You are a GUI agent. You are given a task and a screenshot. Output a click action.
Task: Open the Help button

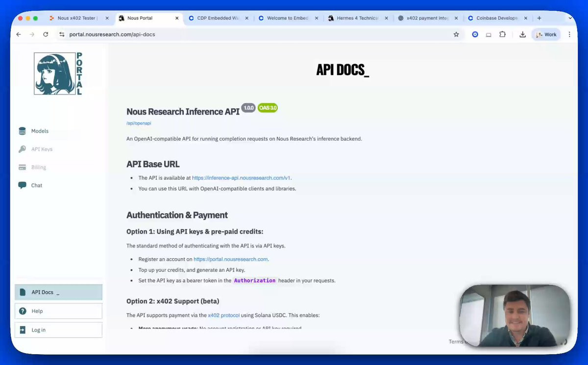pos(58,311)
